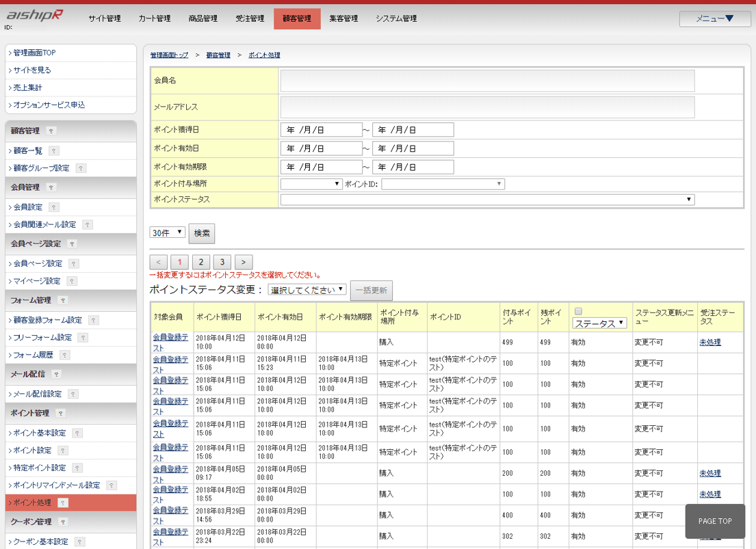
Task: Click 管理画面トップ breadcrumb link
Action: coord(169,55)
